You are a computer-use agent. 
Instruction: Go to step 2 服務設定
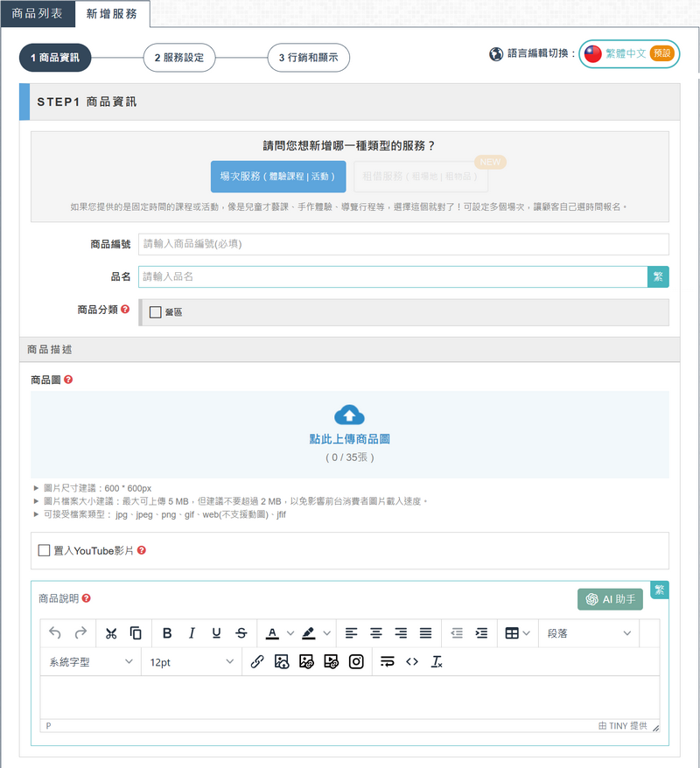pyautogui.click(x=178, y=58)
